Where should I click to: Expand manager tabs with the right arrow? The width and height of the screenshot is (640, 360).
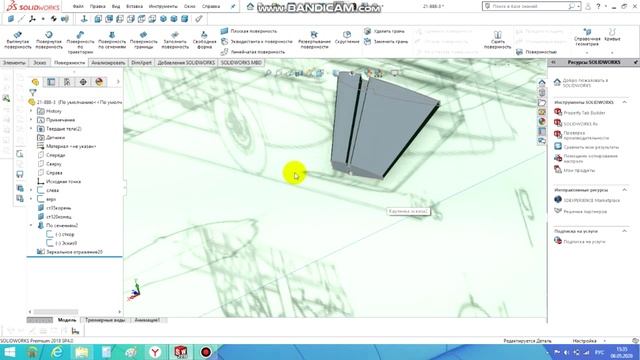click(118, 82)
